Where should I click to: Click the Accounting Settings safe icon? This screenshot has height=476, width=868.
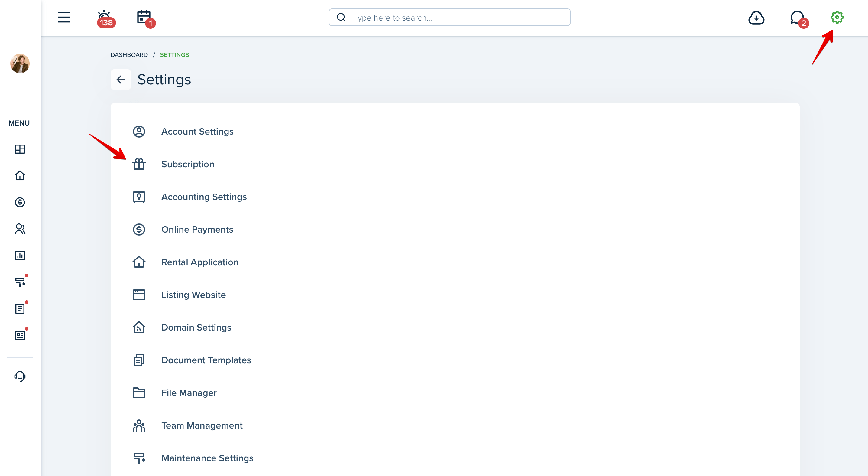[x=139, y=197]
